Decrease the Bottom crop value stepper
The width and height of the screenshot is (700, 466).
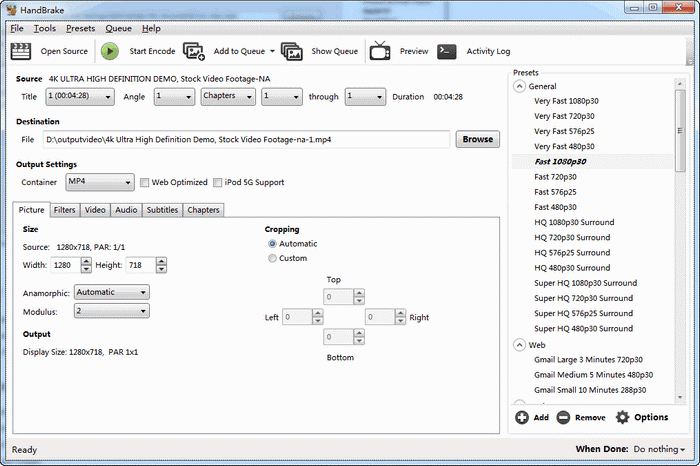tap(359, 341)
